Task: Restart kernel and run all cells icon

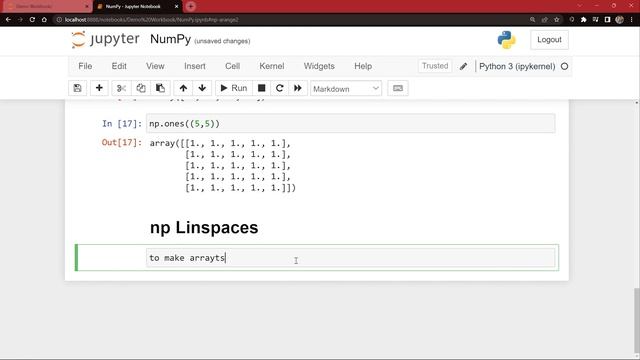Action: pyautogui.click(x=298, y=88)
